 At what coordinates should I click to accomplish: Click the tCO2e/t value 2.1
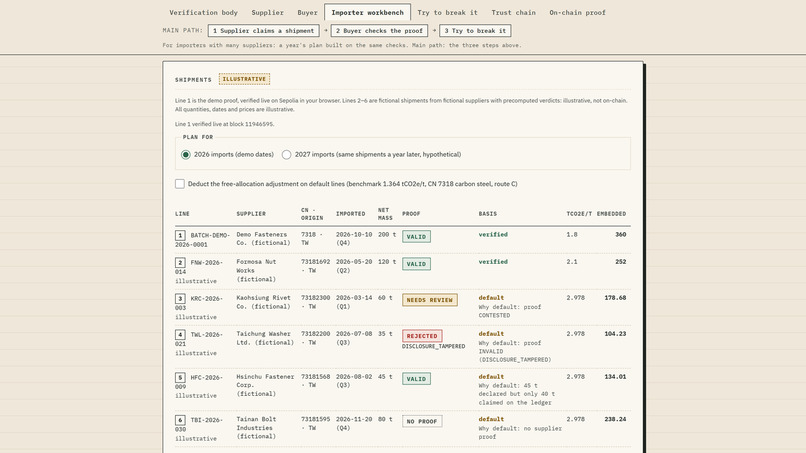pyautogui.click(x=572, y=262)
